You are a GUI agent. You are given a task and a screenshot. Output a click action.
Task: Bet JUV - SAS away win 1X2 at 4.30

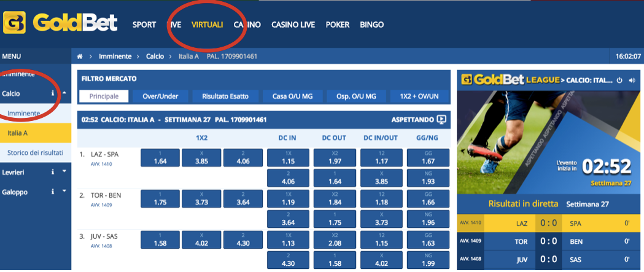coord(243,239)
